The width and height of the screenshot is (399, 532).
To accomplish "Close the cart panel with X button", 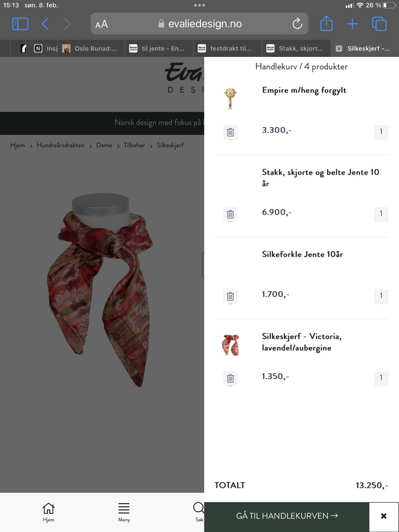I will [x=384, y=516].
